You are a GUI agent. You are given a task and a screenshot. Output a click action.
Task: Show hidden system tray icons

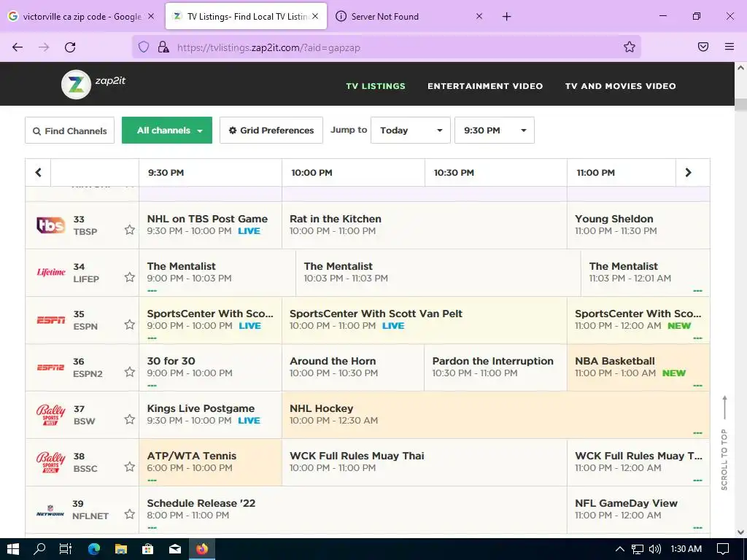[619, 549]
